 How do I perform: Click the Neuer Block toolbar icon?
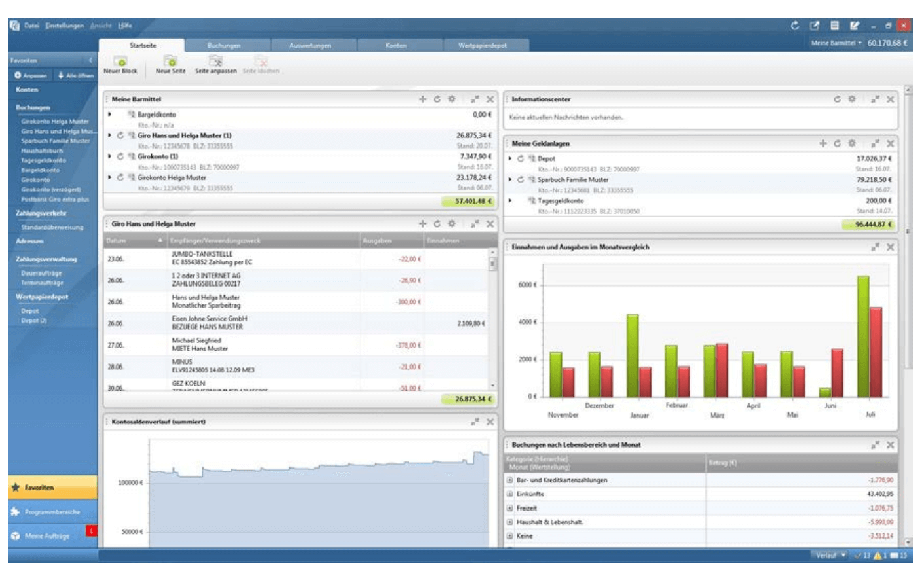tap(120, 62)
